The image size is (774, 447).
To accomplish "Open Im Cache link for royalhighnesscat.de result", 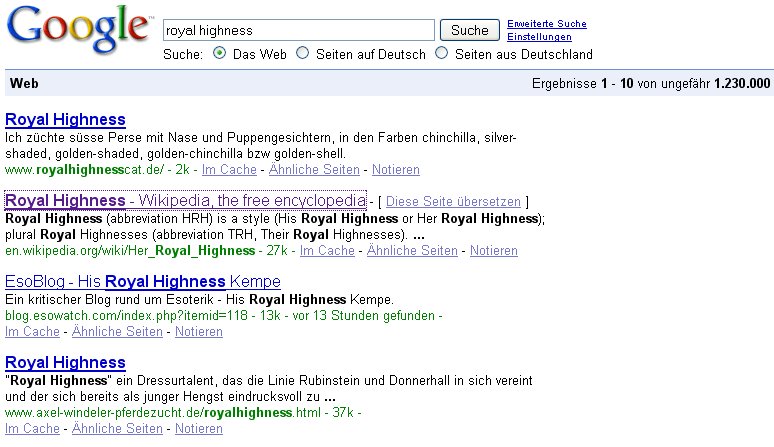I will [x=229, y=170].
